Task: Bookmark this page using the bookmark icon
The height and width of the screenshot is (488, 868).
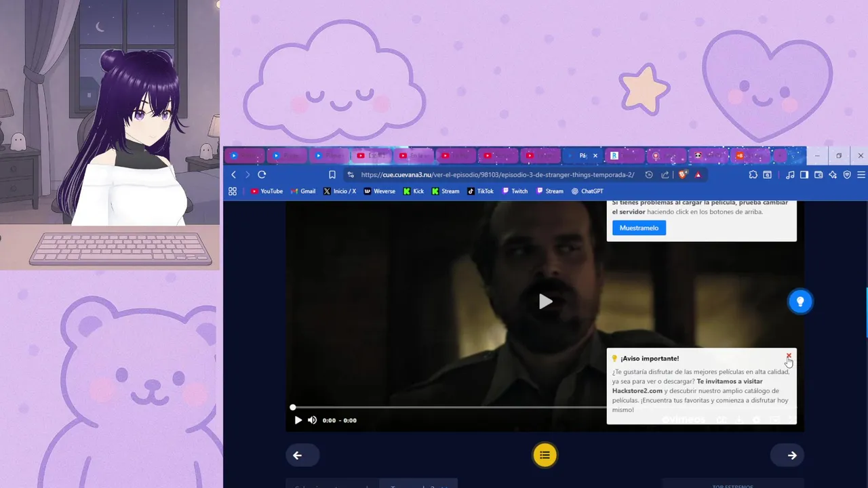Action: [332, 175]
